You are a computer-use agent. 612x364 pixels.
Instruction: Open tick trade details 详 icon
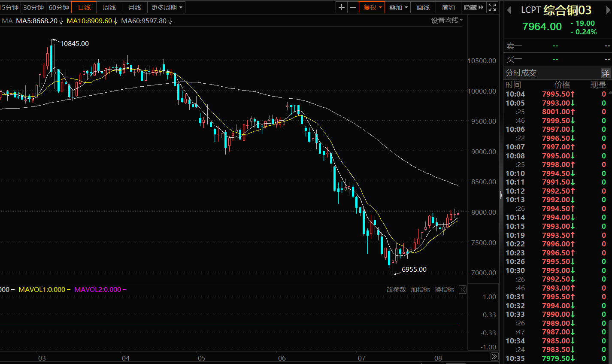(605, 73)
